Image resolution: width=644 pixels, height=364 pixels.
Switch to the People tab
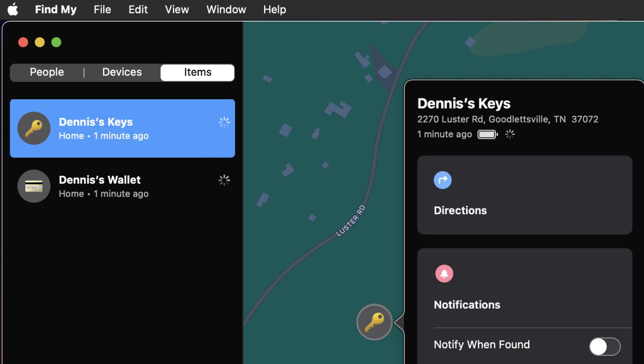47,72
